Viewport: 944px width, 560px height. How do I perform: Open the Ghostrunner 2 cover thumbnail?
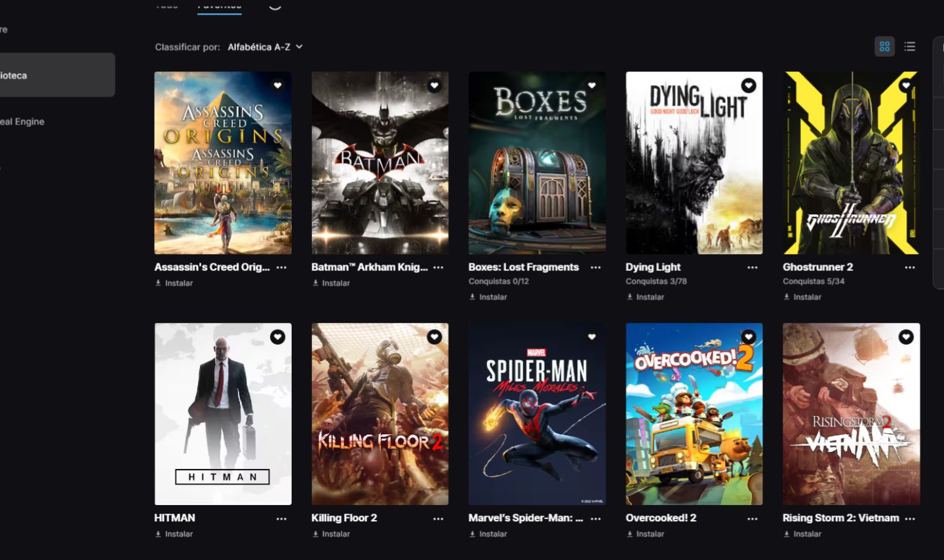tap(852, 162)
